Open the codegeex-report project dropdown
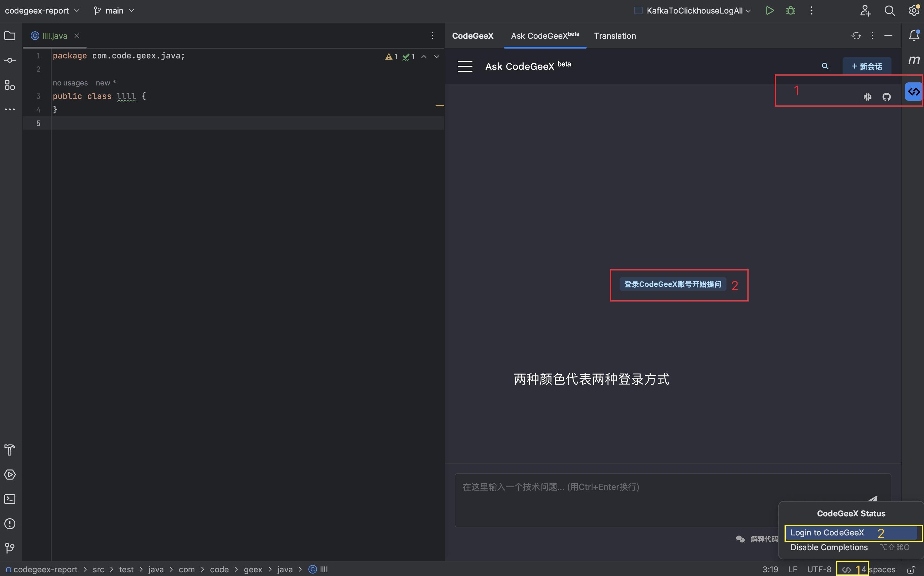 pos(41,10)
